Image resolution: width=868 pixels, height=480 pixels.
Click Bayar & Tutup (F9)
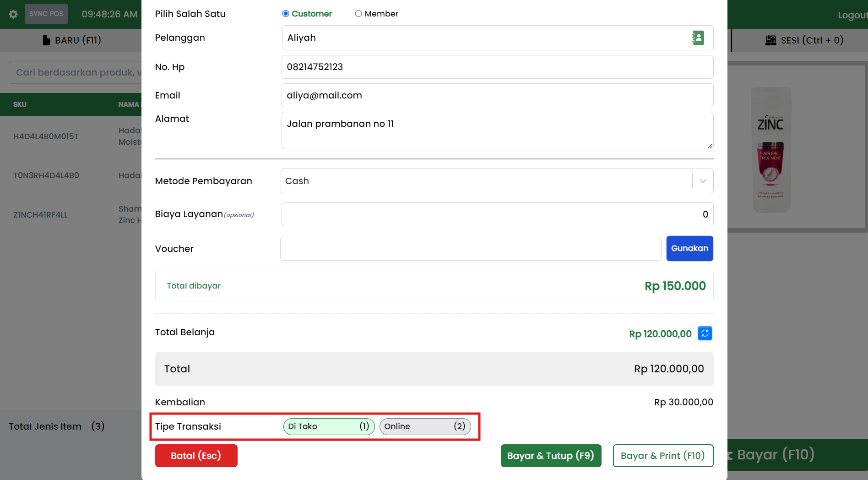pyautogui.click(x=551, y=456)
